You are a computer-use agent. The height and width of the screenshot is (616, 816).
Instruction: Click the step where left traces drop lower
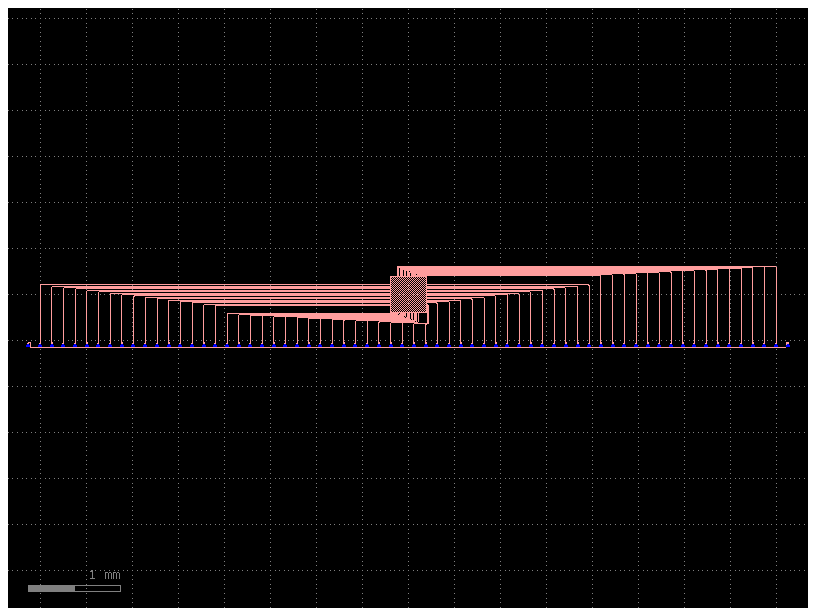point(228,314)
